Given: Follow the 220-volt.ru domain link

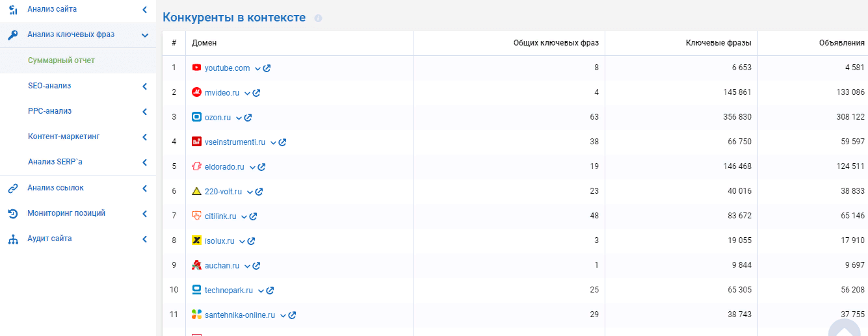Looking at the screenshot, I should click(223, 192).
